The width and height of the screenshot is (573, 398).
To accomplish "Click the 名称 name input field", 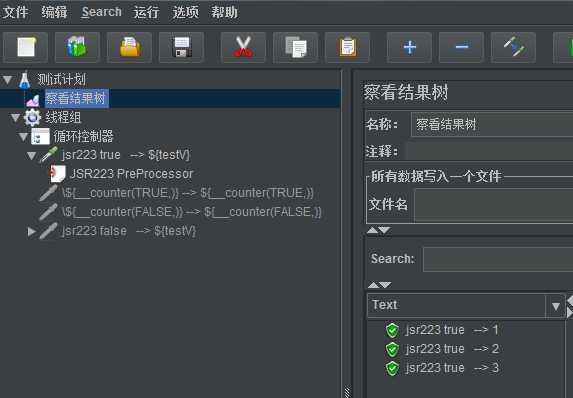I will tap(492, 125).
